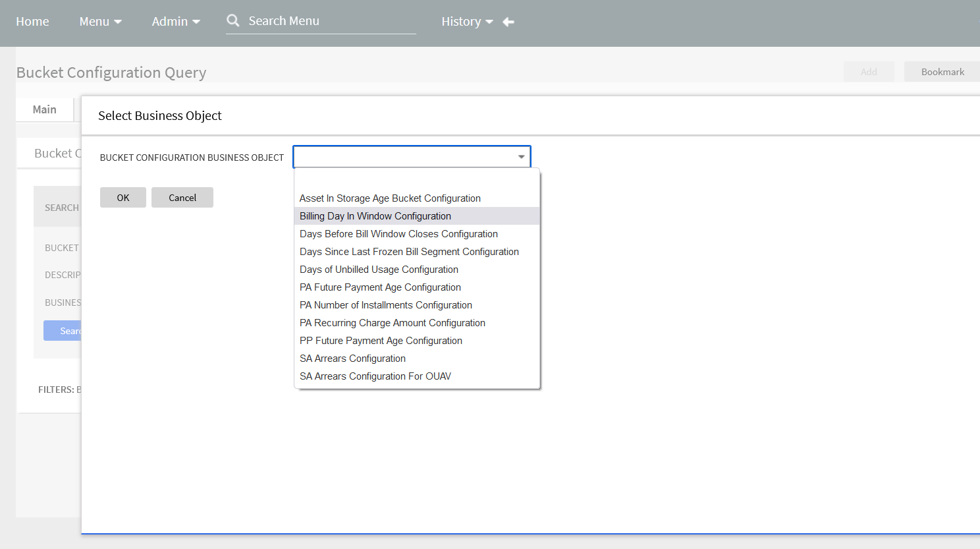Viewport: 980px width, 549px height.
Task: Open the History dropdown
Action: [467, 21]
